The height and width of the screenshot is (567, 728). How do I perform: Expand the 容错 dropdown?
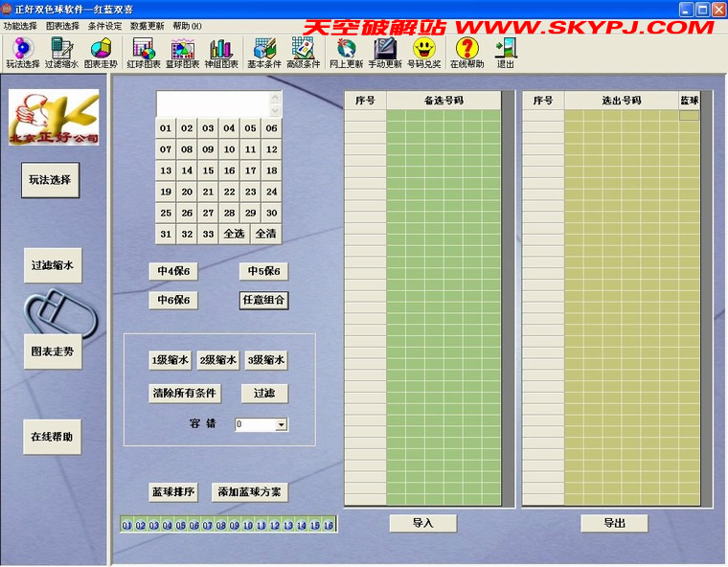(281, 424)
